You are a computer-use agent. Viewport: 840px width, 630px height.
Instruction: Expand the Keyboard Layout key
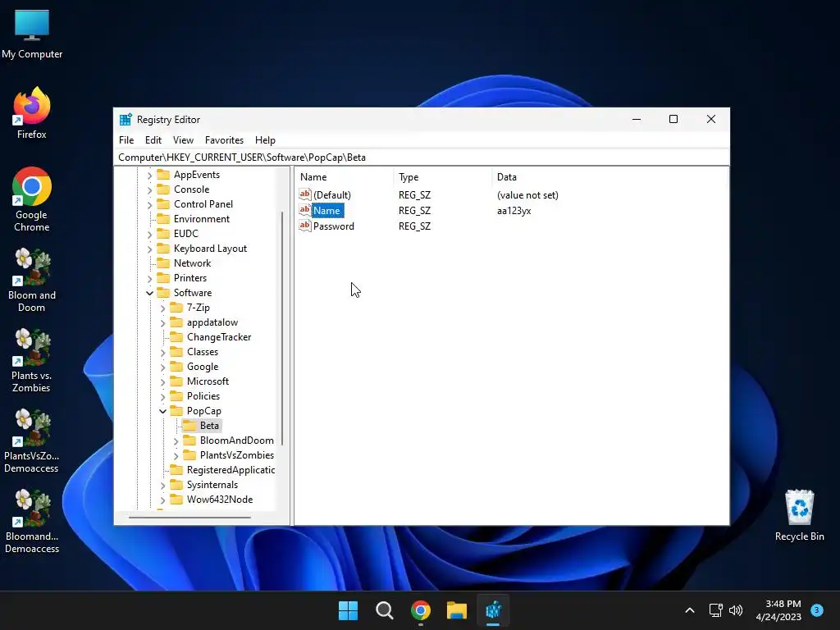coord(150,249)
